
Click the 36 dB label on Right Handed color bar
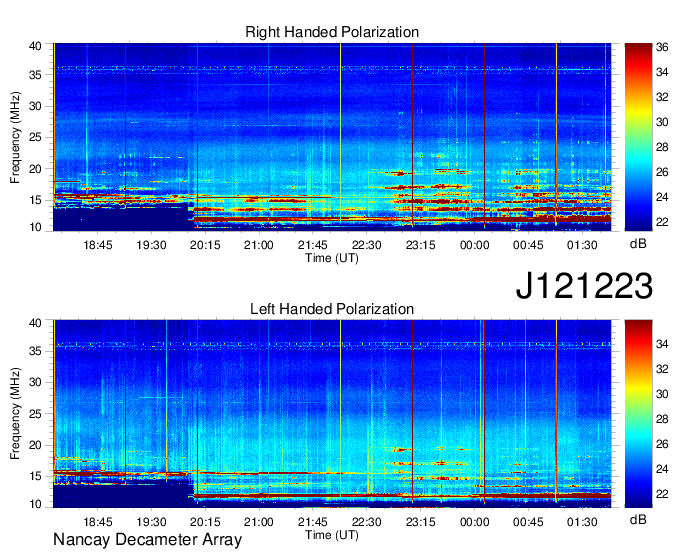tap(662, 47)
